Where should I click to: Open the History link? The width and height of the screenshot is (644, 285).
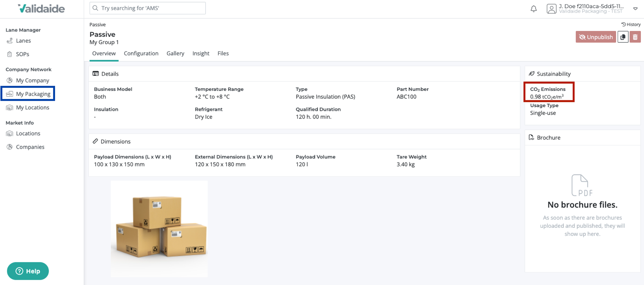[x=631, y=24]
